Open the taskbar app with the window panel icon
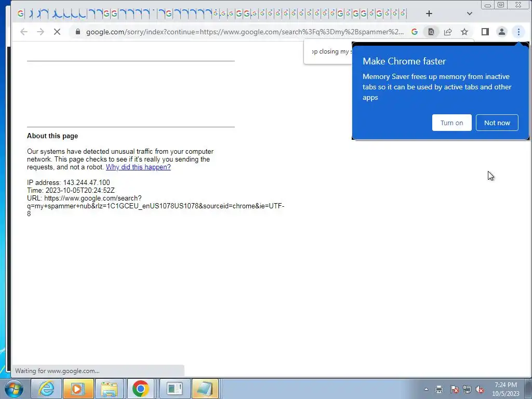This screenshot has width=532, height=399. click(175, 389)
